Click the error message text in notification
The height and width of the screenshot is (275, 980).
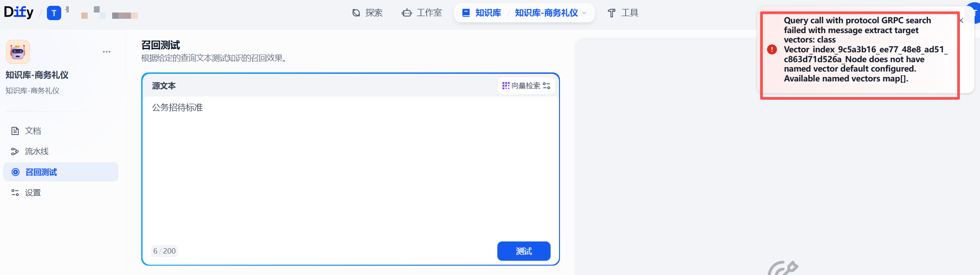(x=866, y=50)
